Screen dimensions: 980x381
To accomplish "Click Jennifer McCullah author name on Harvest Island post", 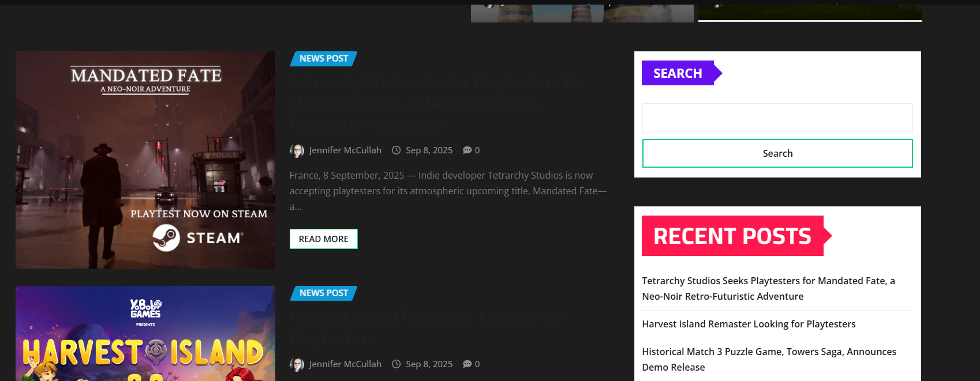I will (345, 364).
